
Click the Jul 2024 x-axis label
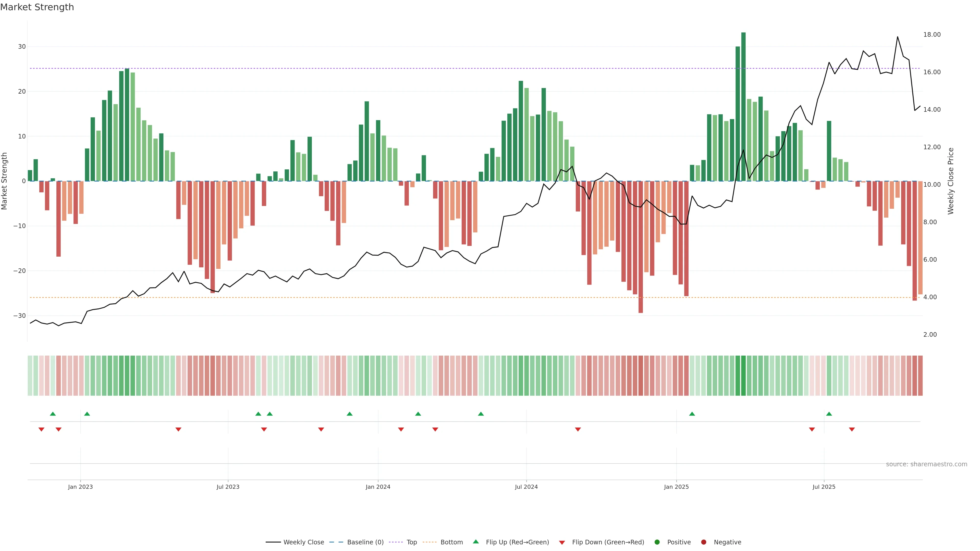coord(526,487)
